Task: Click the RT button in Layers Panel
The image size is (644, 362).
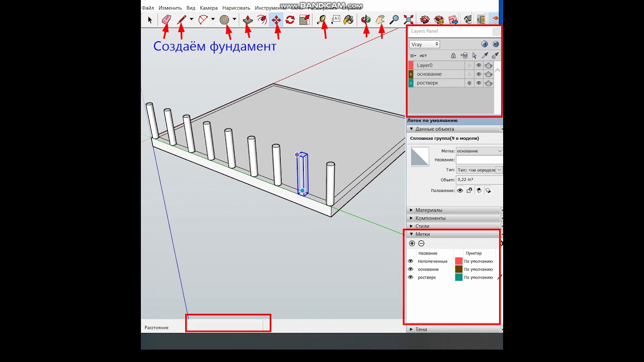Action: click(496, 44)
